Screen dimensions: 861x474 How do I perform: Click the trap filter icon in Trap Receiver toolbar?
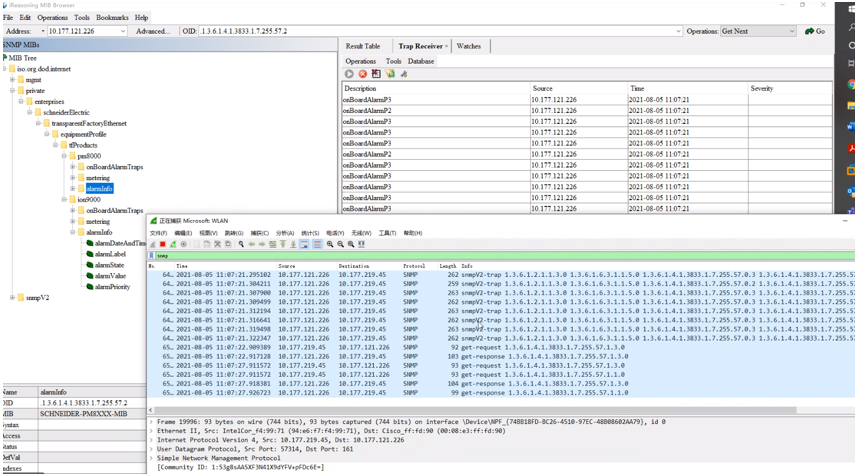(390, 74)
